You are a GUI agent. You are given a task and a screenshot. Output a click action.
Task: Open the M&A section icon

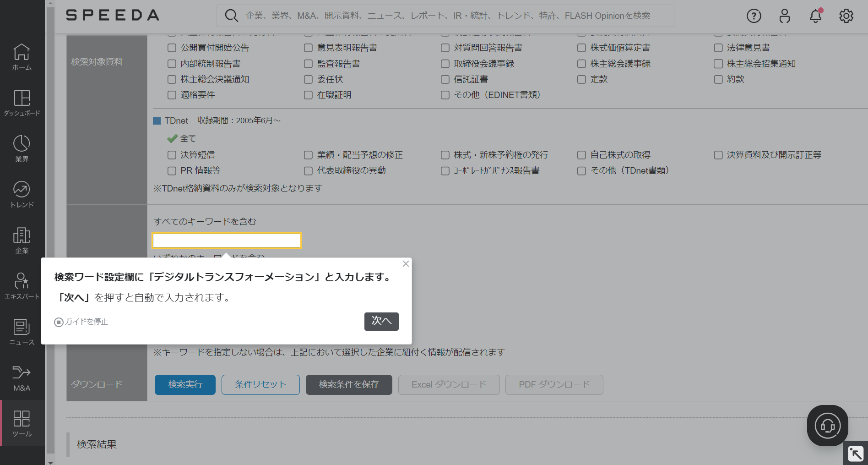(x=22, y=377)
